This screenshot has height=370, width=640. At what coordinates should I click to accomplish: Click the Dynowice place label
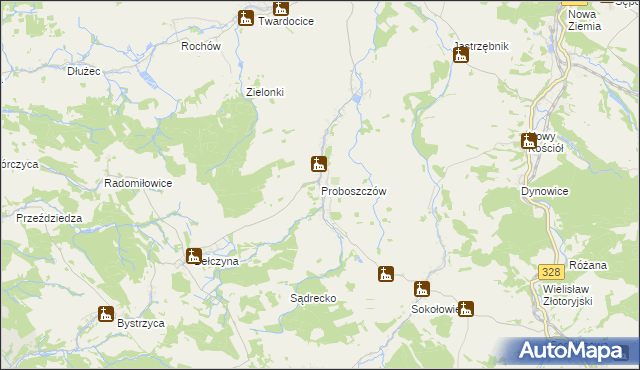click(545, 191)
